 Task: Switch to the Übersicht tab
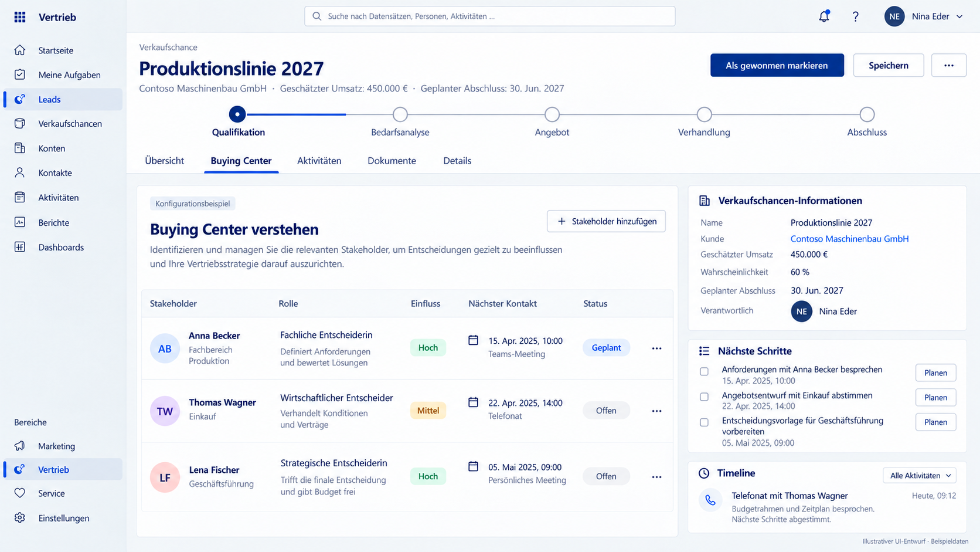tap(165, 161)
